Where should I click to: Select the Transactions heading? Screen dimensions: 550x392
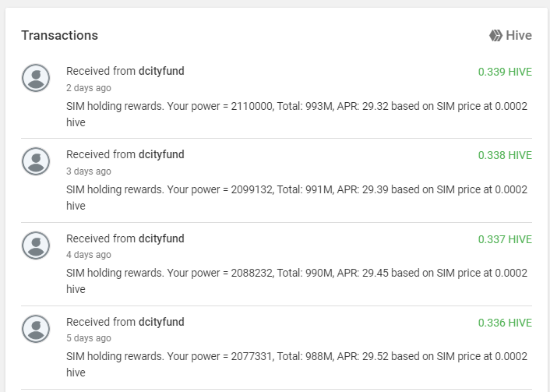[60, 35]
